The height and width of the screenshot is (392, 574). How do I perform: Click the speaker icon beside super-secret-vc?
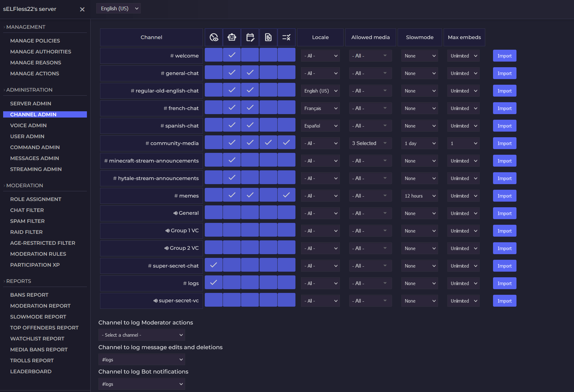coord(155,301)
